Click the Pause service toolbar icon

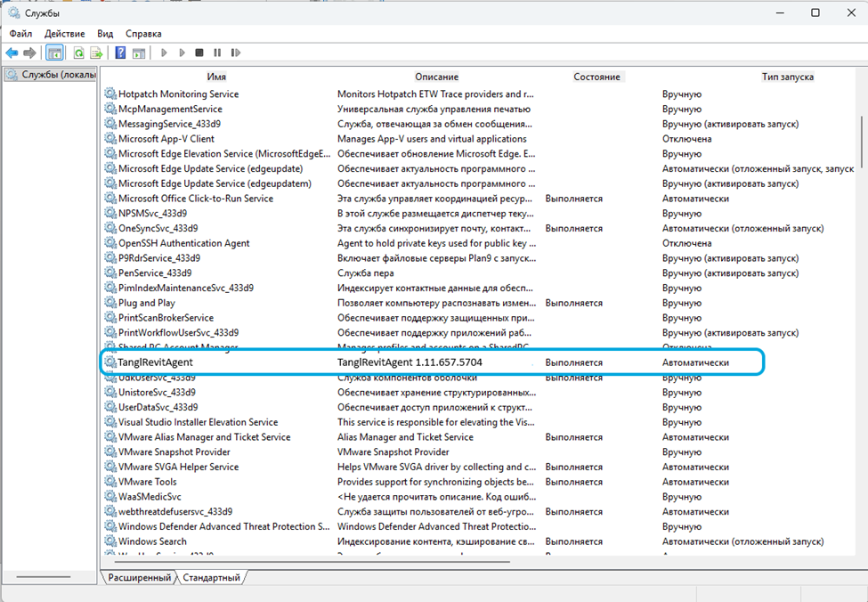(217, 53)
